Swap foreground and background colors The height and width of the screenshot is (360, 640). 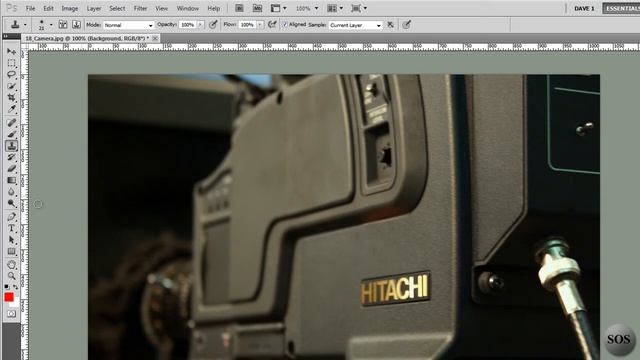16,287
